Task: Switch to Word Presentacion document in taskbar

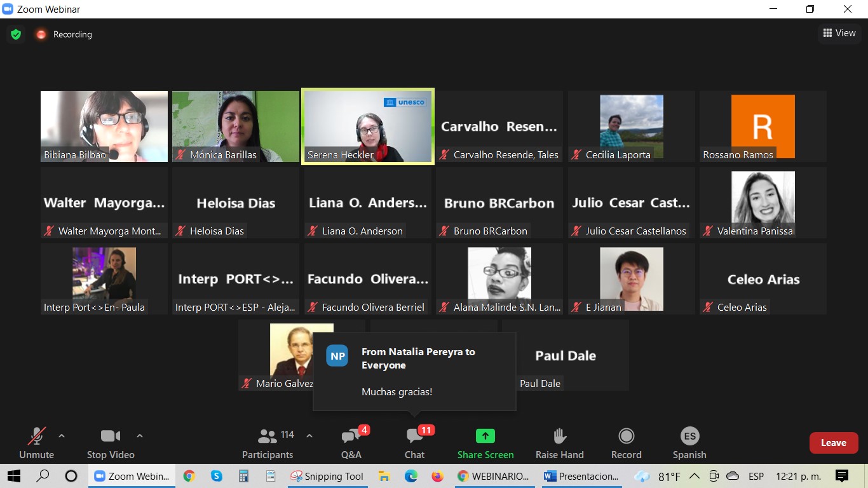Action: click(581, 476)
